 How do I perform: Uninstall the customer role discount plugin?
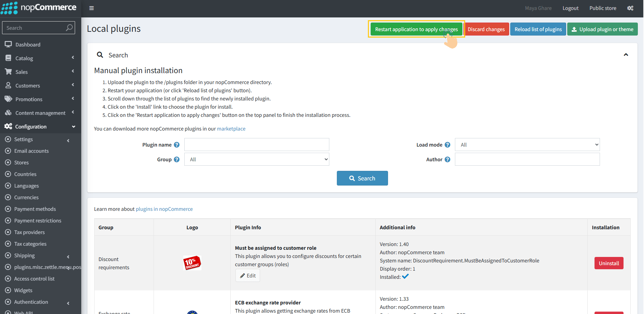pyautogui.click(x=609, y=263)
